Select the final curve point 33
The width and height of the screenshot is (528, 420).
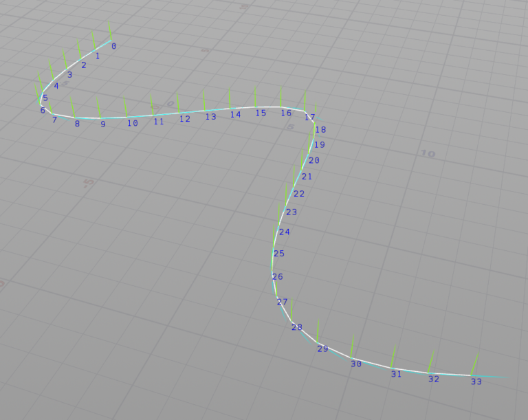471,375
